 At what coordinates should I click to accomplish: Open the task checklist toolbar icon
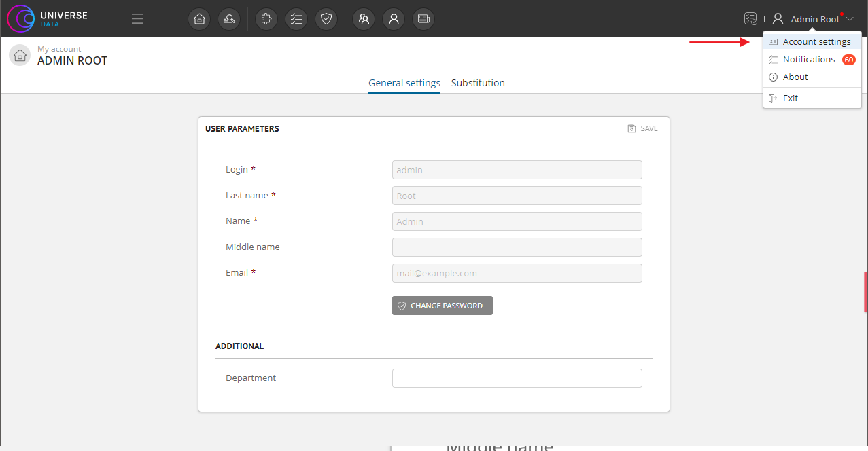[x=296, y=19]
